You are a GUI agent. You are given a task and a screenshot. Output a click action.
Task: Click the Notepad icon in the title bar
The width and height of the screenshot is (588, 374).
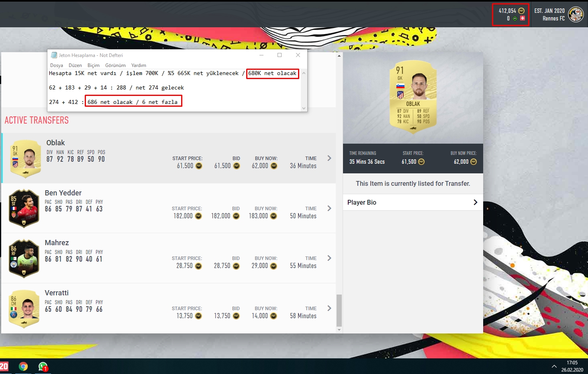(54, 55)
